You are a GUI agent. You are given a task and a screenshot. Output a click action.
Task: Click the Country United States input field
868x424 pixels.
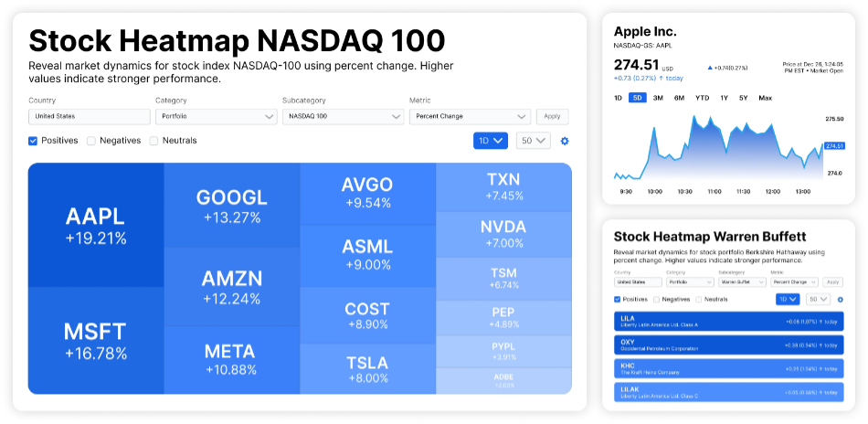click(x=89, y=117)
